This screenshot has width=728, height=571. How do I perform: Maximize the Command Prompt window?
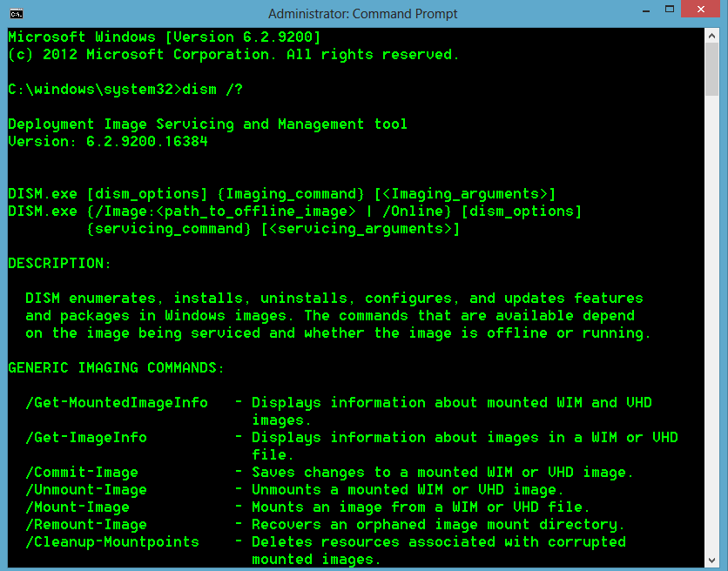click(x=671, y=9)
